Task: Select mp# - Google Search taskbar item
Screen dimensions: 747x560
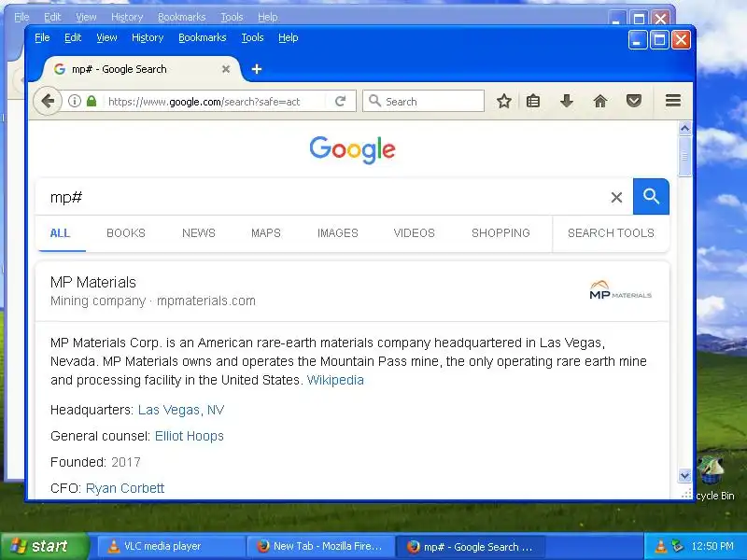Action: (471, 546)
